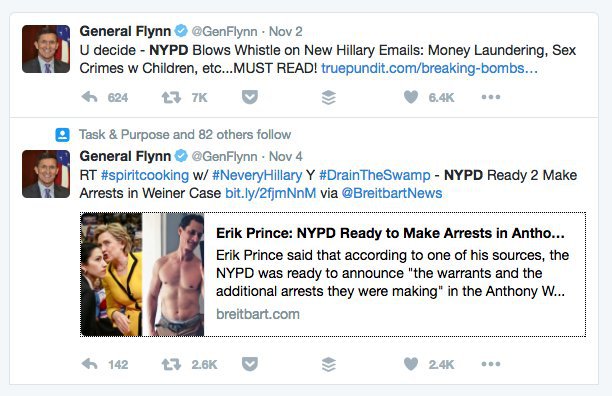
Task: Open the Erik Prince article card headline
Action: [390, 233]
